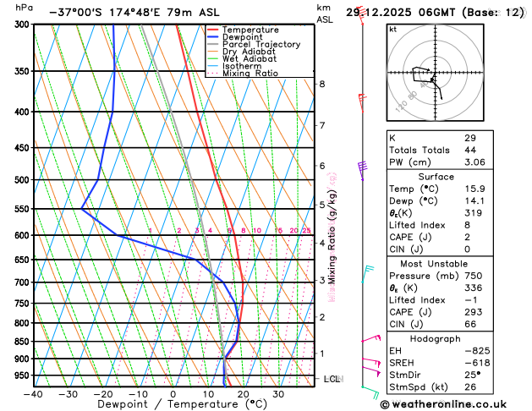
Task: Click the station coordinates title -37°00'S 174°48'E
Action: pyautogui.click(x=106, y=13)
